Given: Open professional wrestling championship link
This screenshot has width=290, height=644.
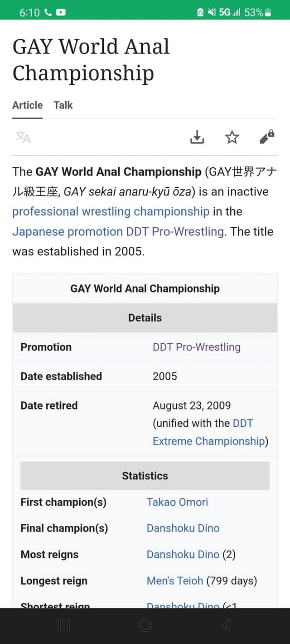Looking at the screenshot, I should pyautogui.click(x=111, y=211).
